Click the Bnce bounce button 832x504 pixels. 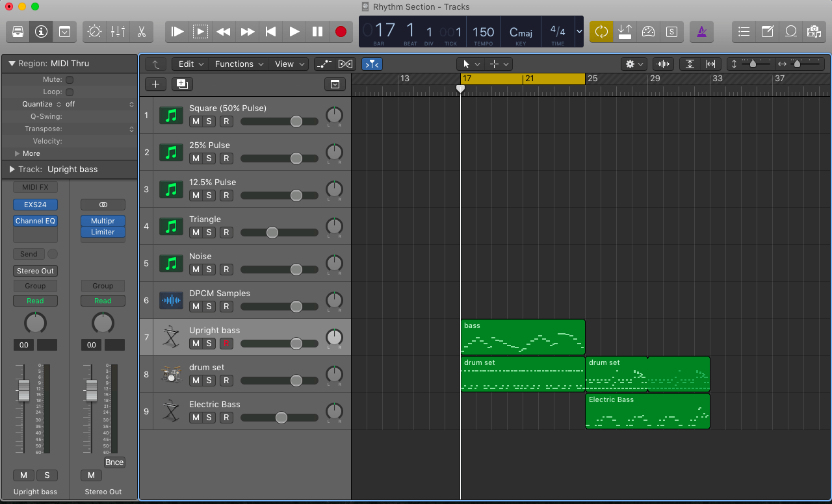click(x=114, y=462)
